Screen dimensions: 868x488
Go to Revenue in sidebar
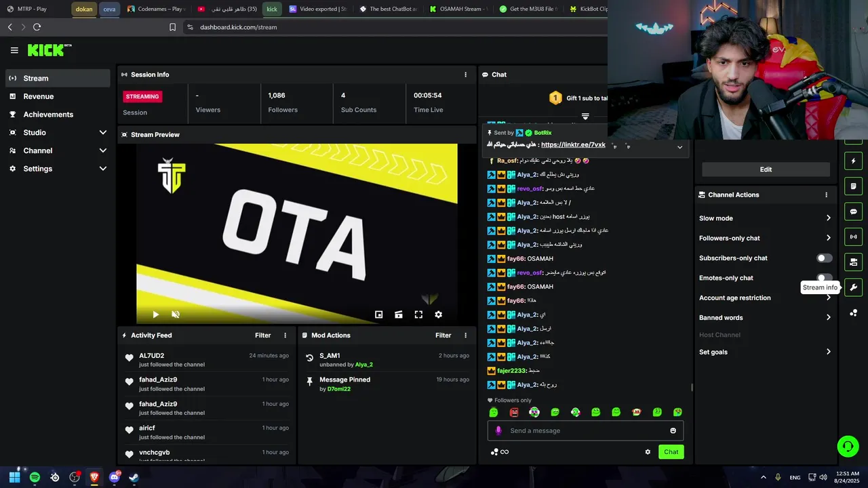[58, 96]
